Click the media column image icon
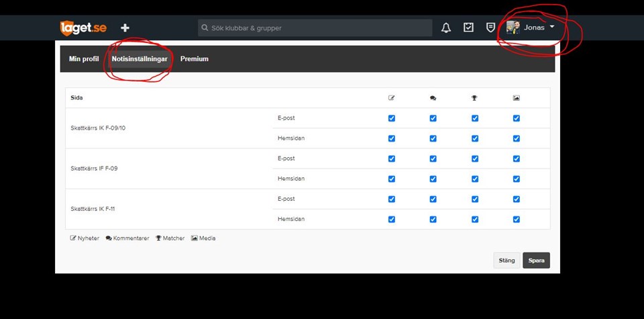 [516, 98]
